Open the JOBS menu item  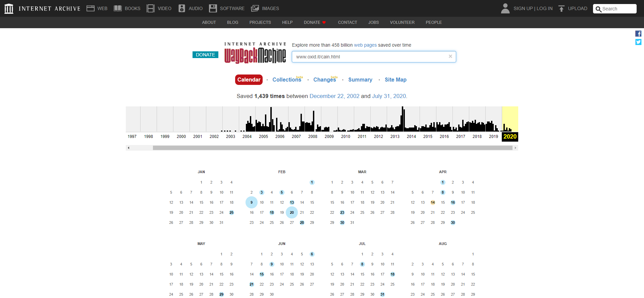tap(373, 22)
